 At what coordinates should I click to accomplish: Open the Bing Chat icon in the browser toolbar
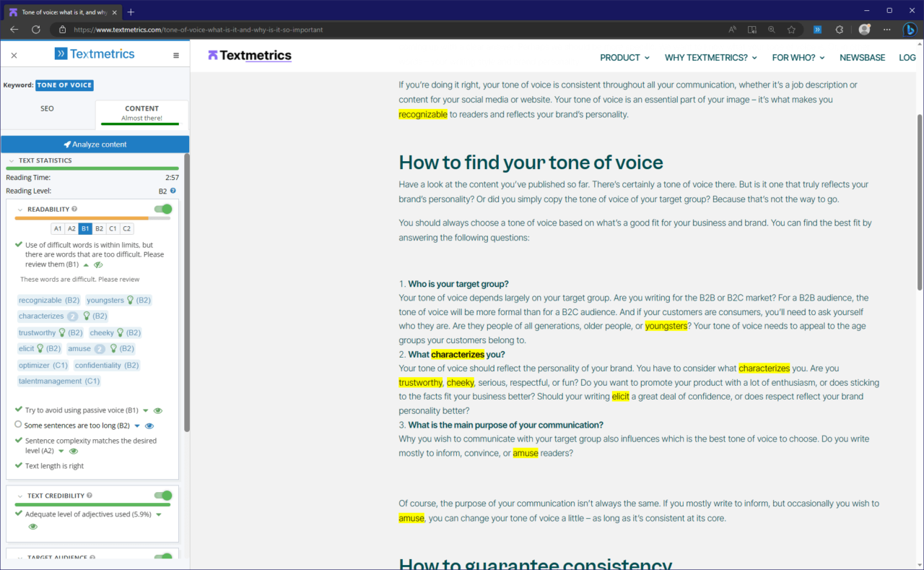coord(909,30)
